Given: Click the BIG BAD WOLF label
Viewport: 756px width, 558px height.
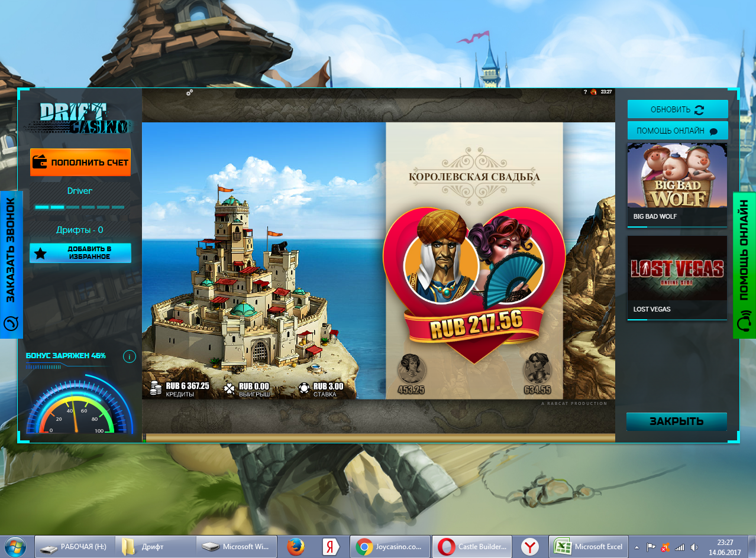Looking at the screenshot, I should pyautogui.click(x=655, y=216).
